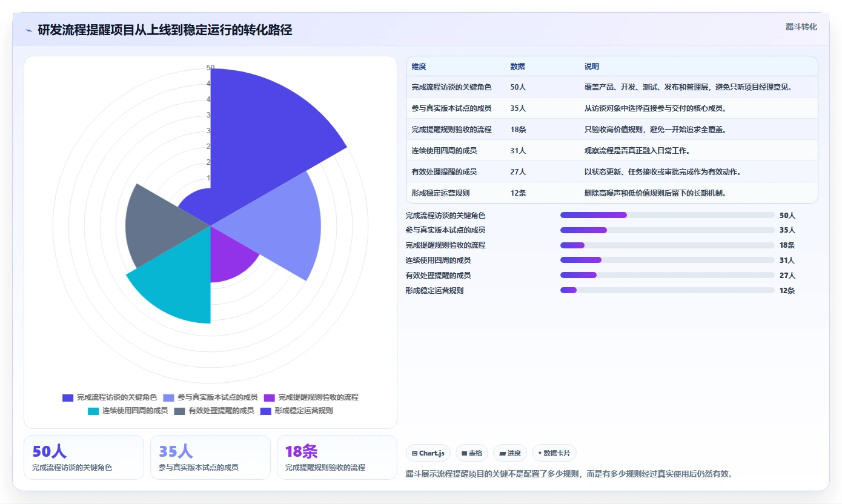Open the 18条 data card
Viewport: 842px width, 504px height.
[x=337, y=457]
